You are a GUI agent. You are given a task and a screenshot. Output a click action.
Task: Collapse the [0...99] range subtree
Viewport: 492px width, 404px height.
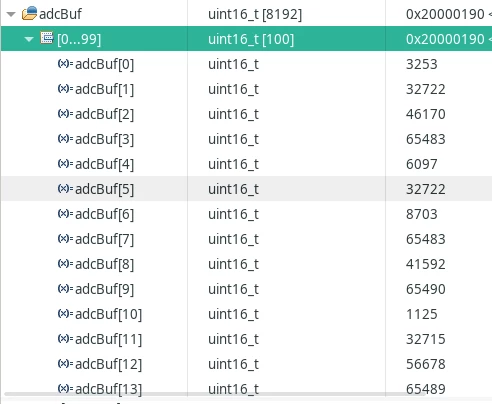click(29, 39)
